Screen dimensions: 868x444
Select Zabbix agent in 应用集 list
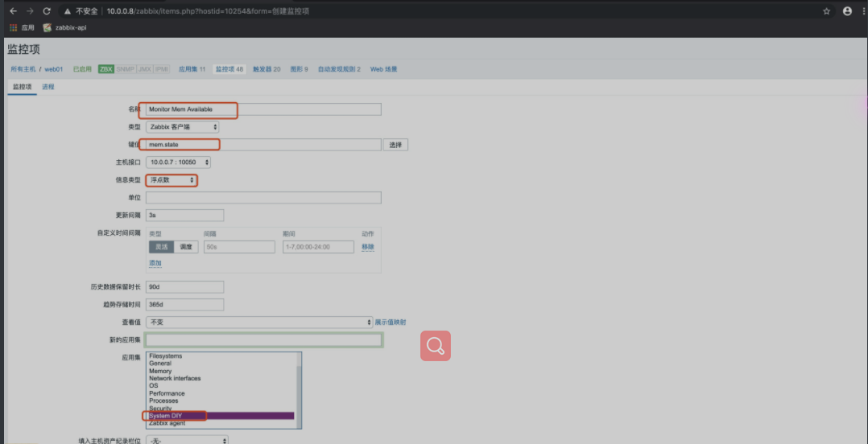(221, 424)
